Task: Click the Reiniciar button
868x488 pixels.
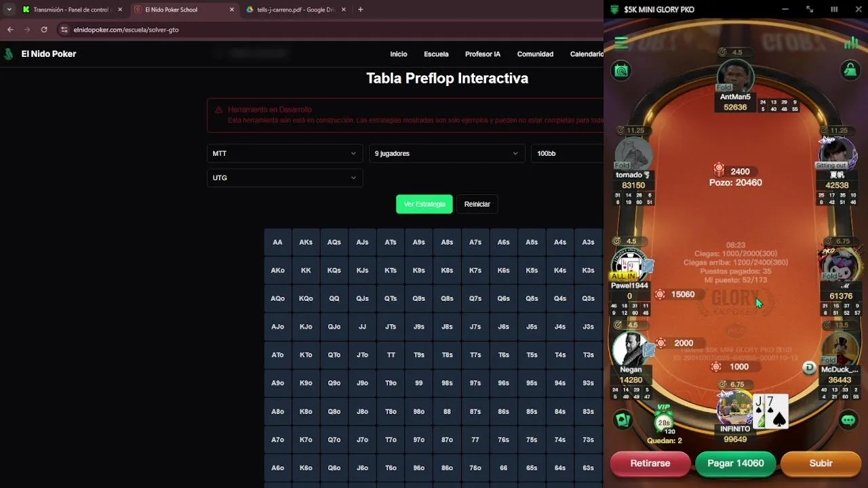Action: [477, 204]
